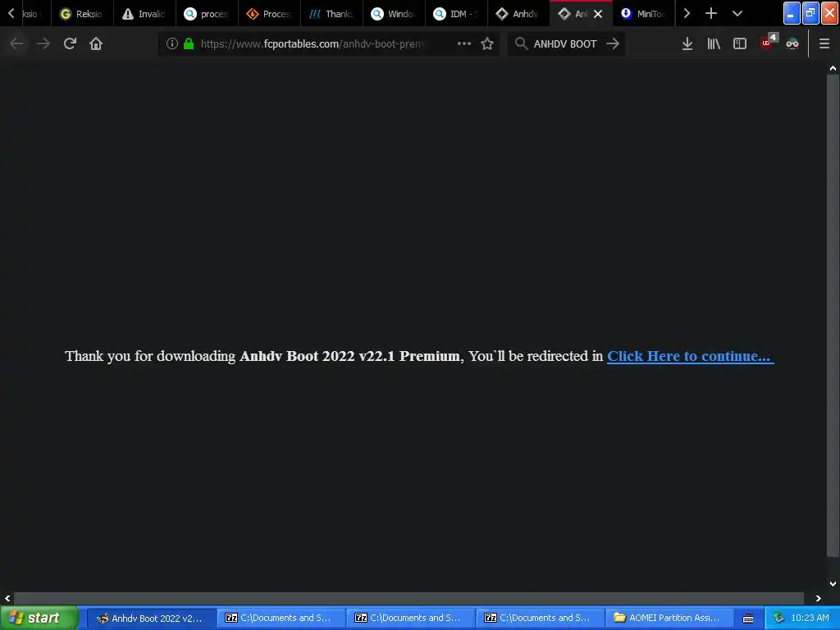Switch to the Reksio Google tab

point(82,13)
